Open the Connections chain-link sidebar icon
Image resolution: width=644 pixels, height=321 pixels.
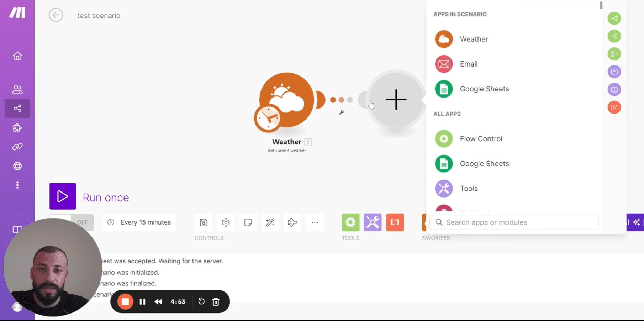coord(17,147)
